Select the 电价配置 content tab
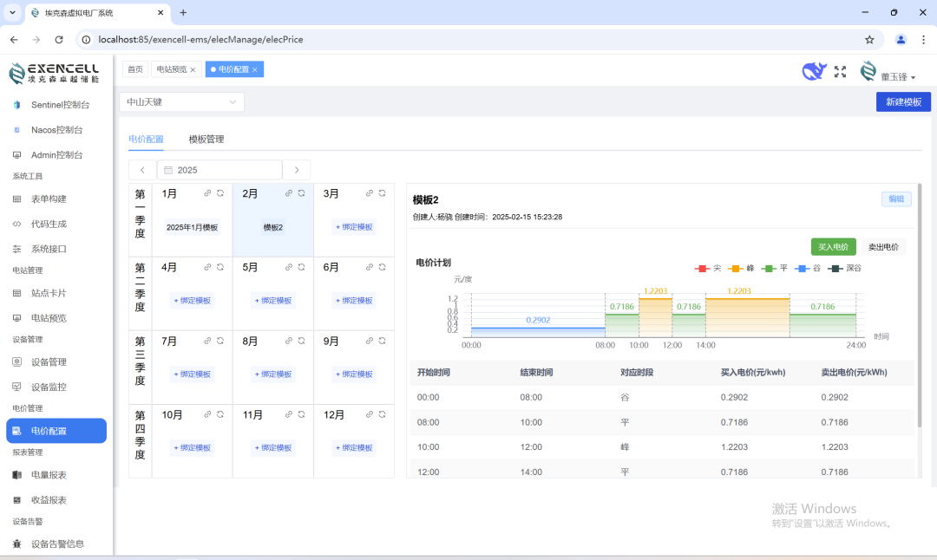The height and width of the screenshot is (560, 937). pos(146,139)
